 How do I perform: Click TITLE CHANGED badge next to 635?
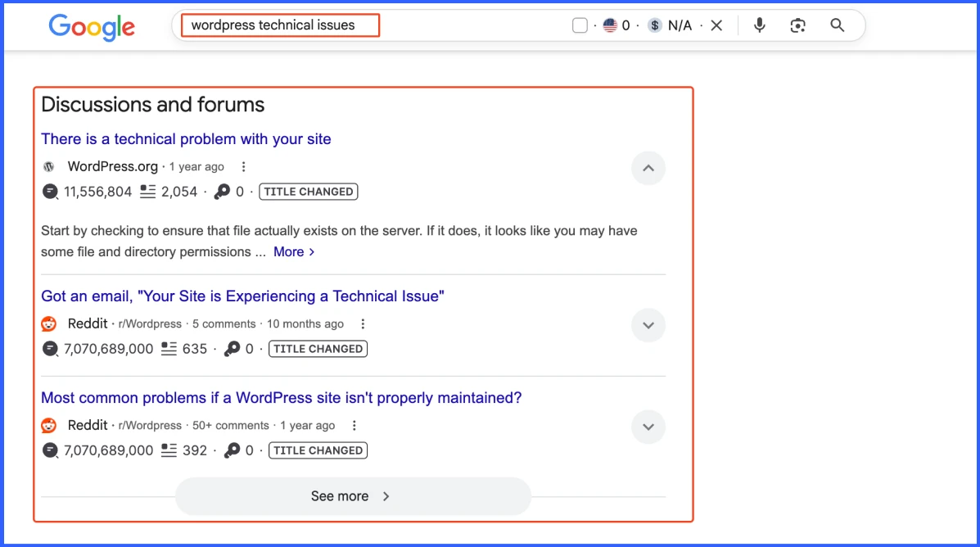pyautogui.click(x=318, y=349)
